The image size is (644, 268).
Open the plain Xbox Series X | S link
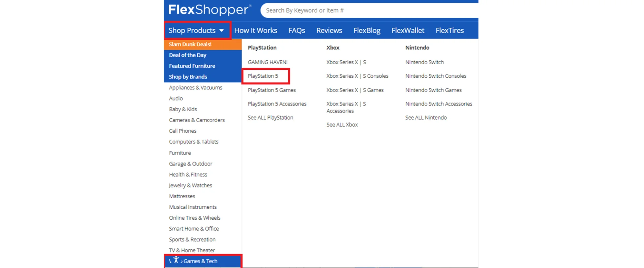(346, 62)
